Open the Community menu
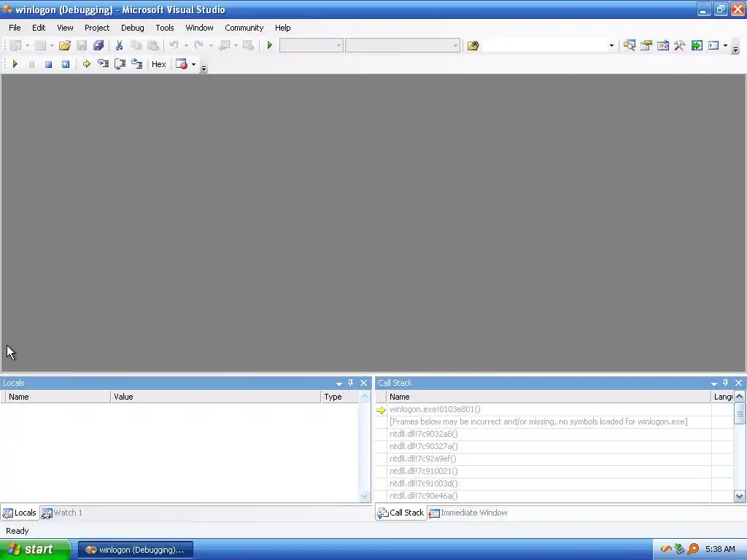This screenshot has width=747, height=560. (244, 28)
